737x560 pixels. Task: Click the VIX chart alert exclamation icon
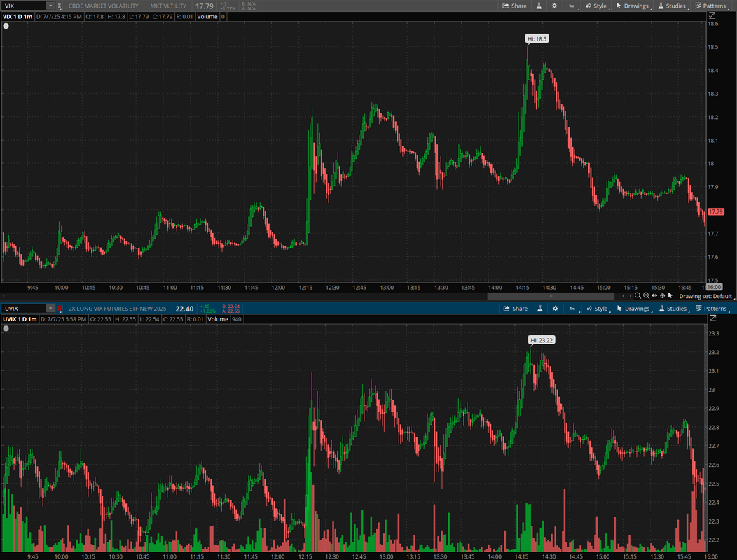coord(6,26)
